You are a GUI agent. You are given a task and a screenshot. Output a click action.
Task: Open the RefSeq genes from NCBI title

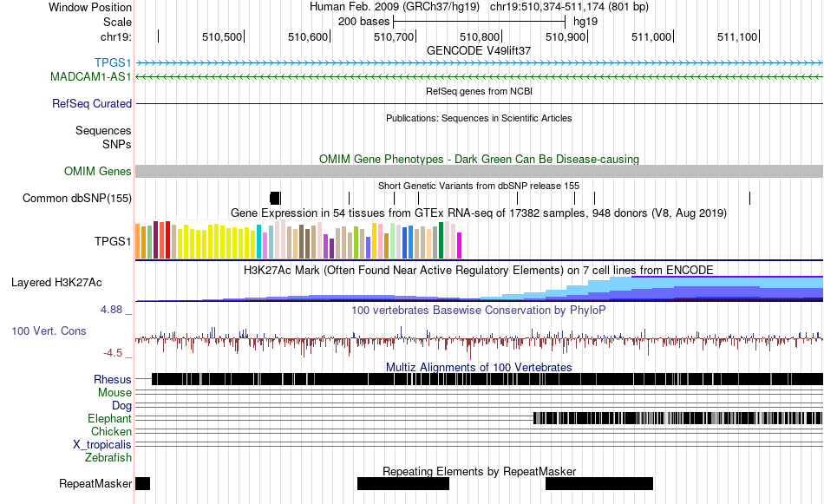(x=479, y=91)
